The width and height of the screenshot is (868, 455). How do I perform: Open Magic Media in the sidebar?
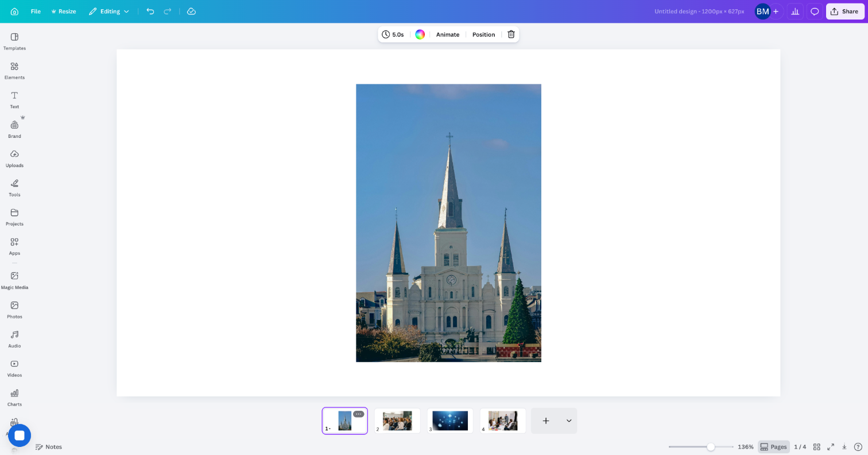coord(14,279)
